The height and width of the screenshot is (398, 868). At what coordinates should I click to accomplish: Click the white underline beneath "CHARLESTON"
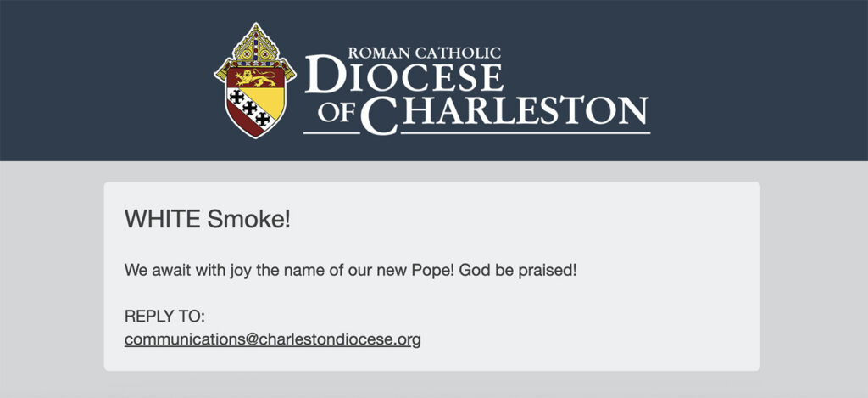click(526, 133)
